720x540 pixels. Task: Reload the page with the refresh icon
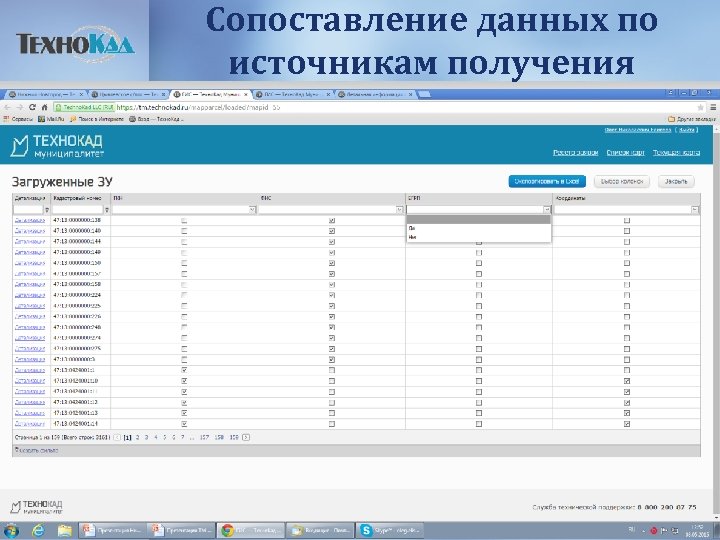tap(32, 107)
